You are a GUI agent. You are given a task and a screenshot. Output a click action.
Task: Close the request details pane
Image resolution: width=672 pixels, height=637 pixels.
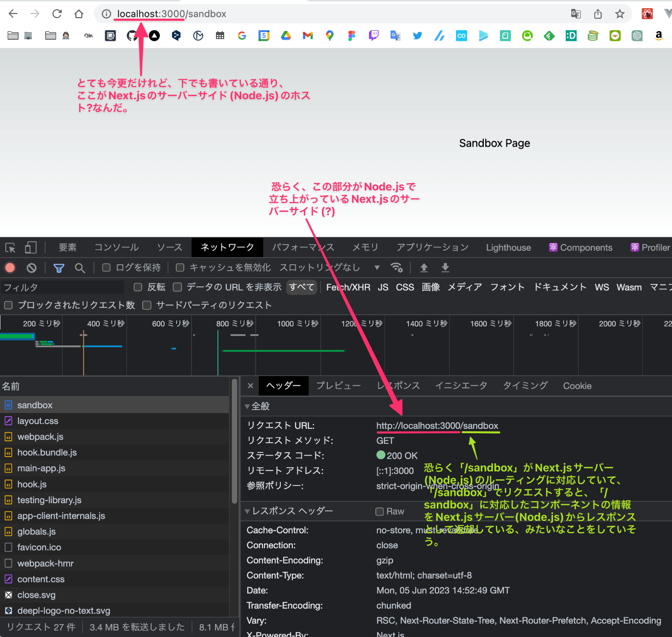(250, 386)
